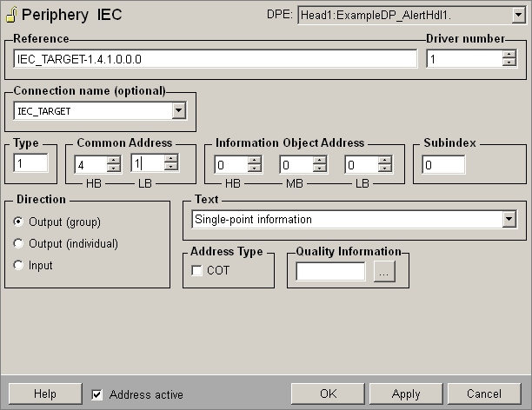
Task: Click the Help button
Action: pos(44,393)
